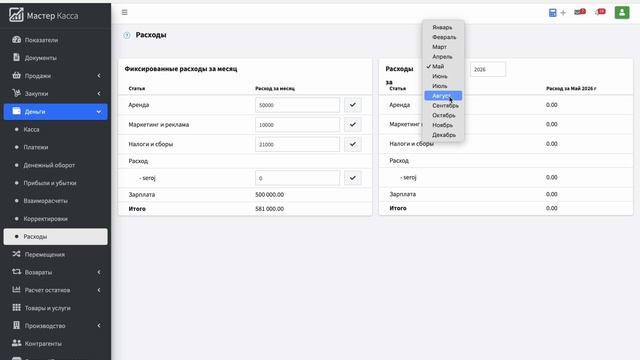Choose the highlighted Август option
This screenshot has width=640, height=360.
point(443,96)
